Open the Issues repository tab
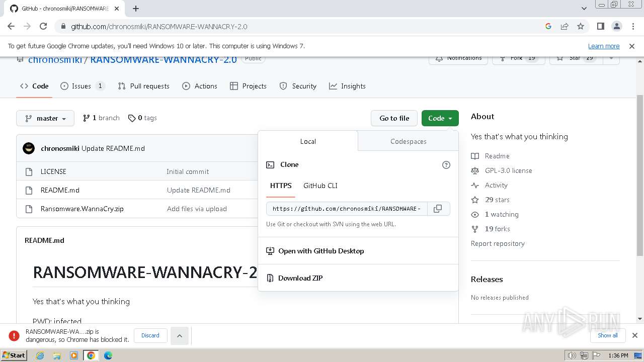644x362 pixels. click(x=83, y=86)
